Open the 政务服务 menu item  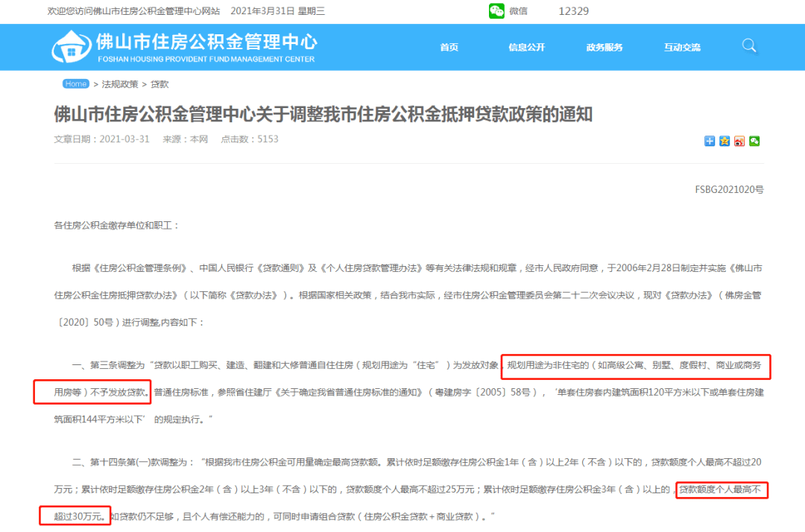[x=604, y=47]
